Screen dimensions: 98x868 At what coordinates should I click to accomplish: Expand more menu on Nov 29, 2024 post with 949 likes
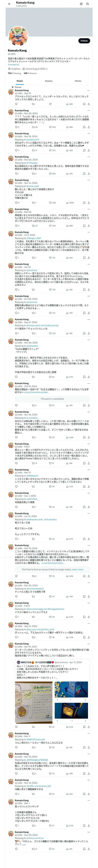(89, 111)
